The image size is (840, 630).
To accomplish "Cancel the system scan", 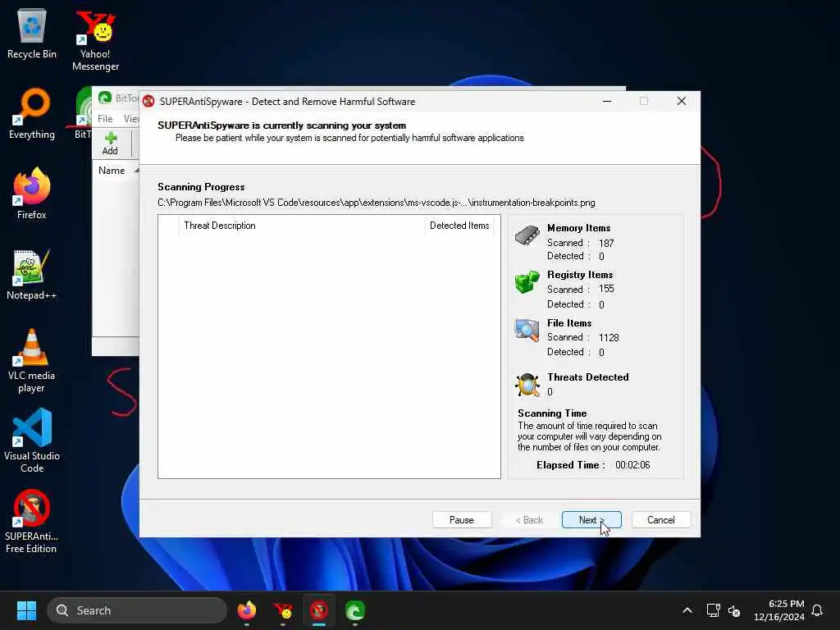I will [x=661, y=519].
